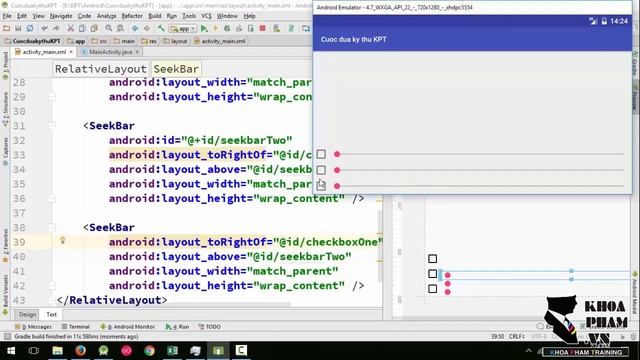Click the lightbulb intention icon on line 39
Image resolution: width=640 pixels, height=360 pixels.
pyautogui.click(x=62, y=240)
